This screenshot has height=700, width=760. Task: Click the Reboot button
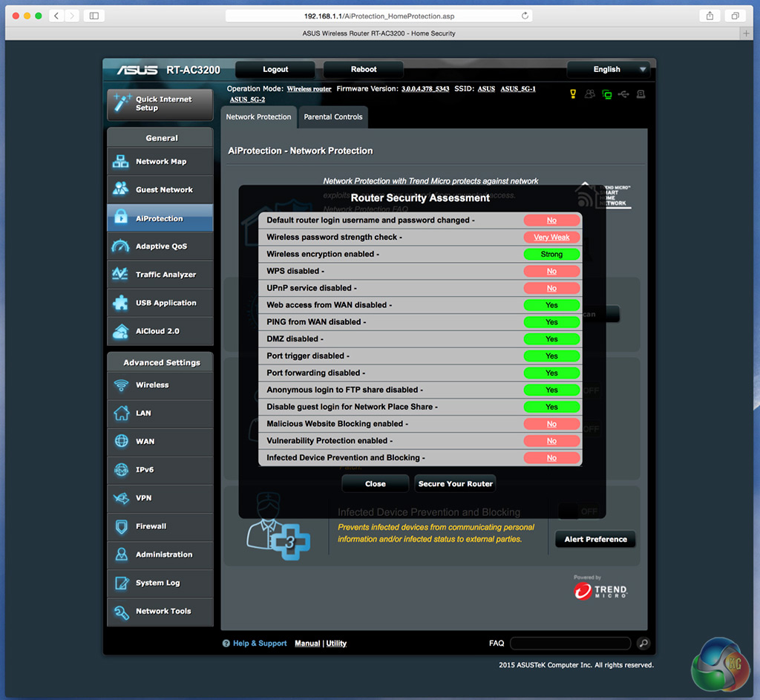pos(364,69)
